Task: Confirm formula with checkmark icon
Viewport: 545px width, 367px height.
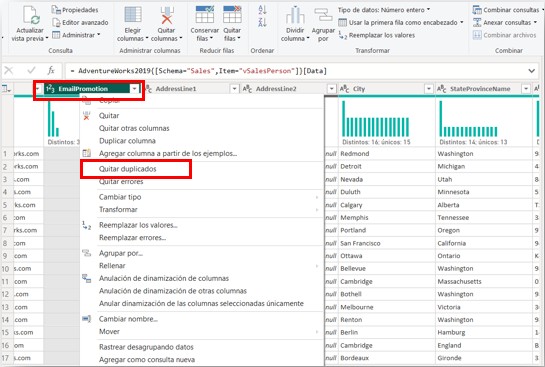Action: [31, 71]
